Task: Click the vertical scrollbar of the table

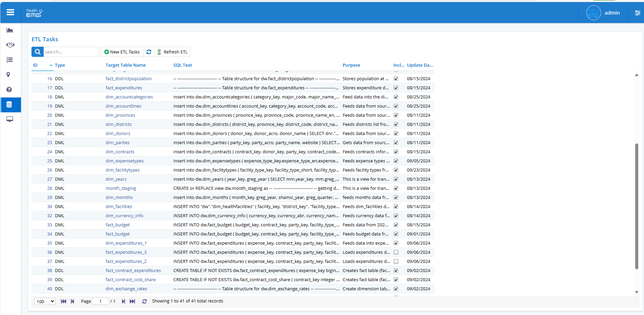Action: click(x=637, y=206)
